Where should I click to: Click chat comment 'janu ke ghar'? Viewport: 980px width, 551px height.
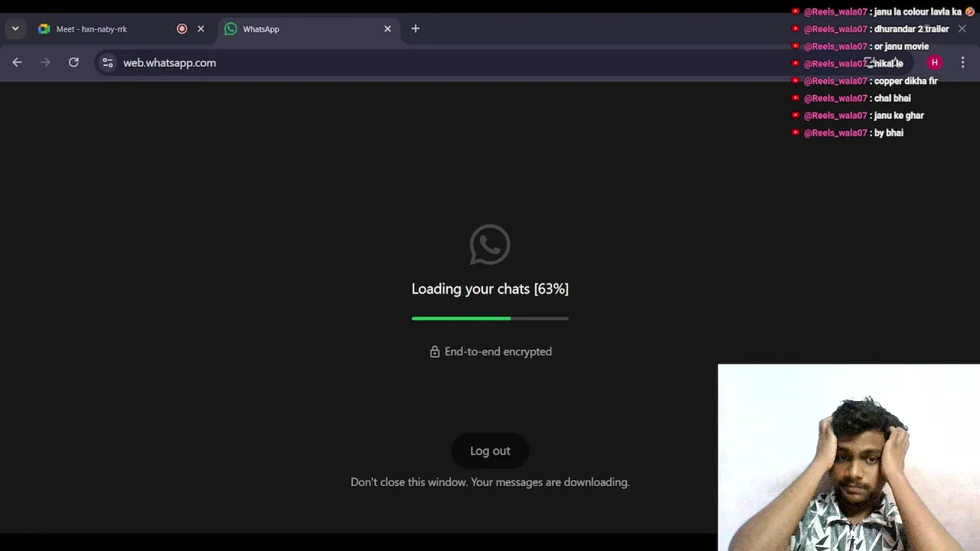(899, 116)
